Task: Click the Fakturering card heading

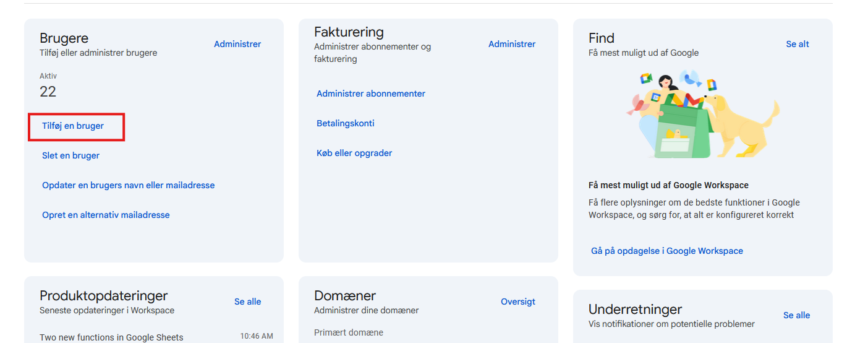Action: pyautogui.click(x=349, y=32)
